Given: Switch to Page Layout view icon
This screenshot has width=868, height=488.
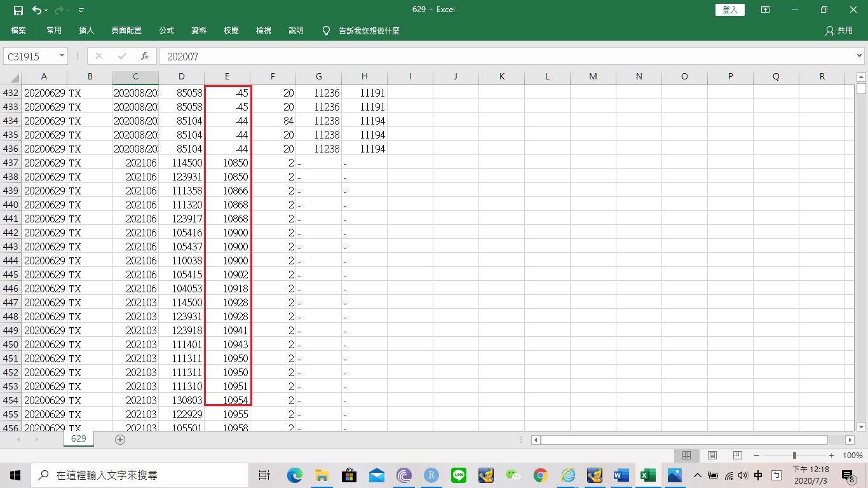Looking at the screenshot, I should click(712, 456).
